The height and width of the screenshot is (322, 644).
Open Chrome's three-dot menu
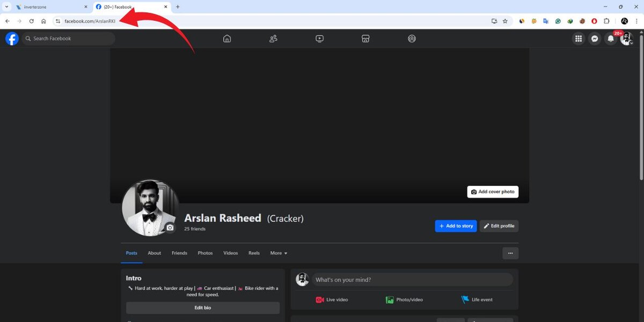tap(636, 21)
